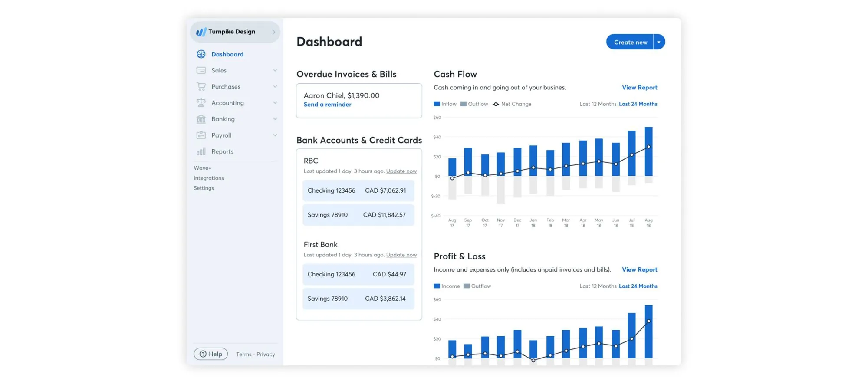Image resolution: width=868 pixels, height=384 pixels.
Task: Select Last 24 Months for Cash Flow
Action: [638, 104]
